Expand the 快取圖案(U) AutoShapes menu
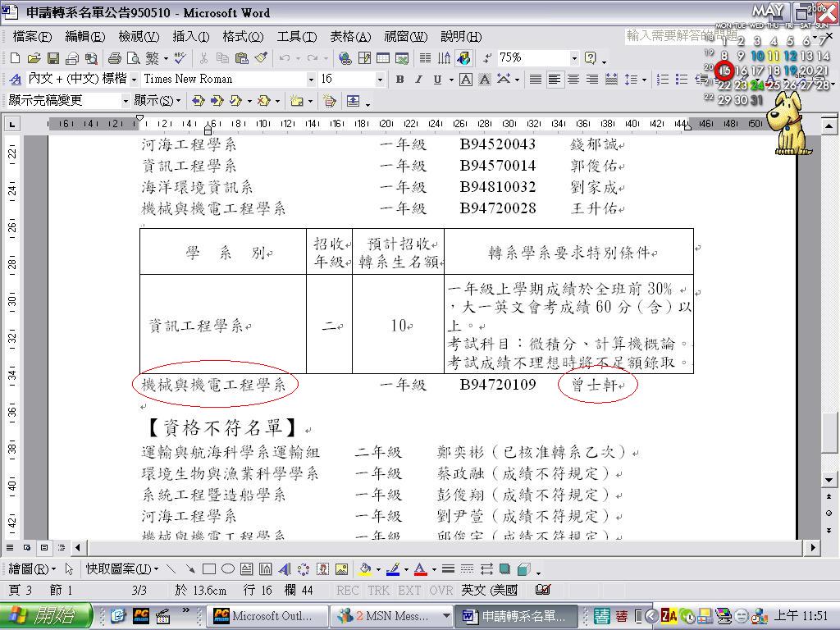840x630 pixels. point(122,569)
